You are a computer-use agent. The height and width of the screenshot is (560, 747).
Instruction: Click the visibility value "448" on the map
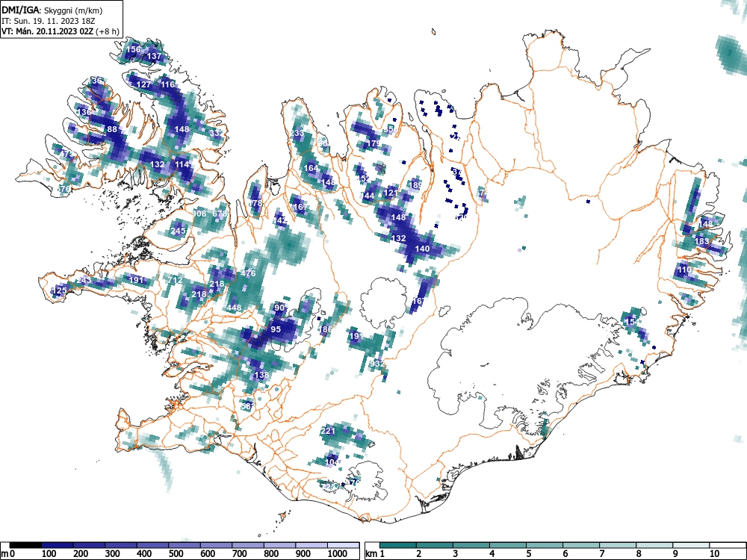coord(234,308)
